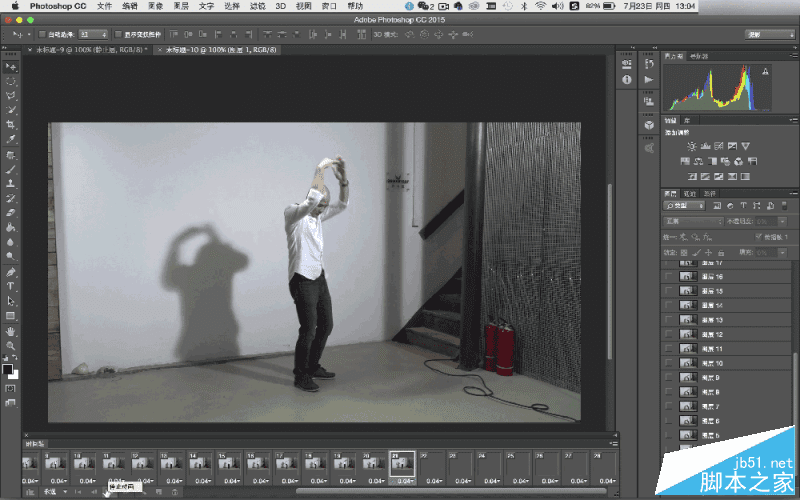The height and width of the screenshot is (500, 800).
Task: Open the Info panel icon
Action: 627,79
